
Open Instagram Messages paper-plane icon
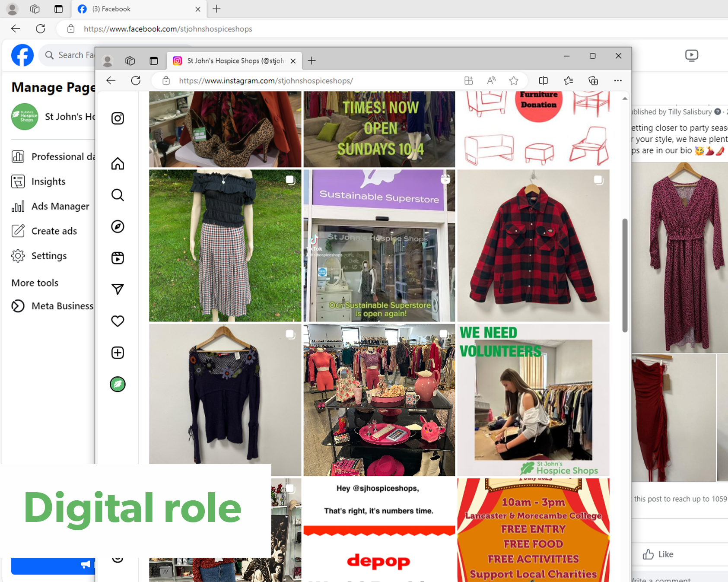click(x=118, y=289)
